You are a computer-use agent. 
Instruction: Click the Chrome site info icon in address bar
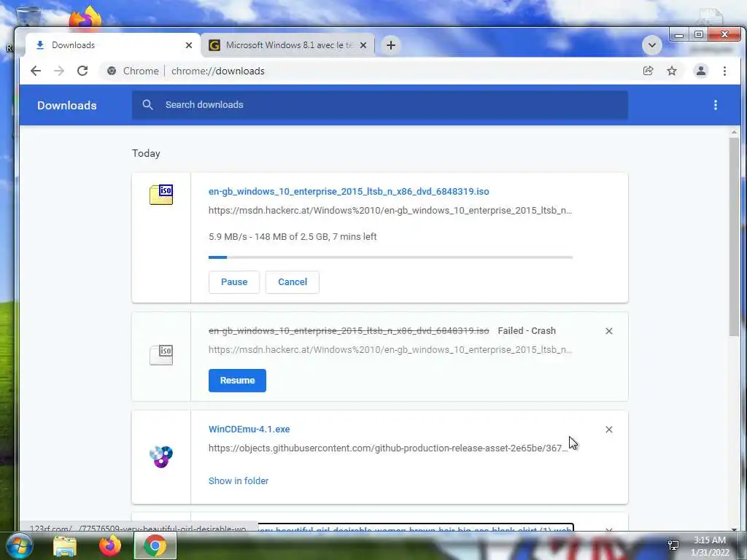[x=112, y=71]
